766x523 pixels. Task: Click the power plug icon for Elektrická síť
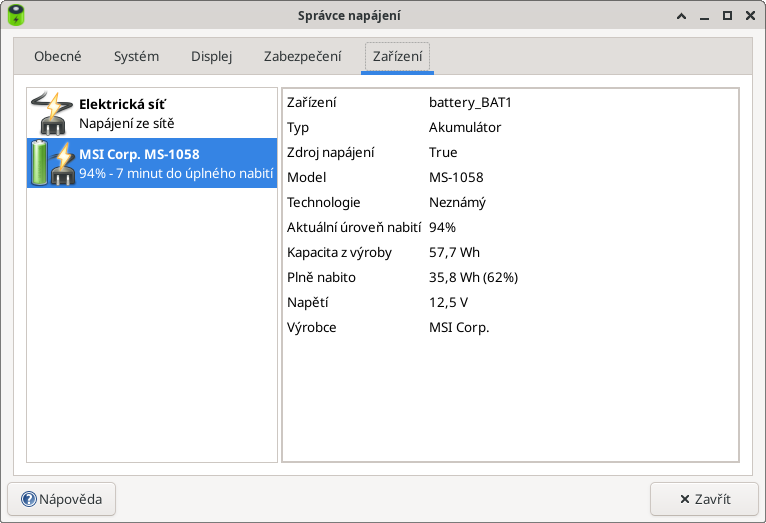(52, 113)
